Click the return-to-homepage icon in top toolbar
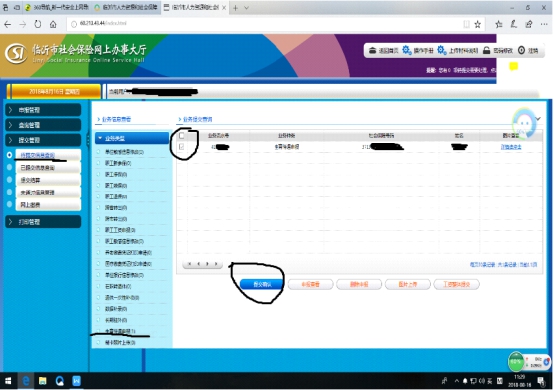554x390 pixels. click(x=372, y=51)
